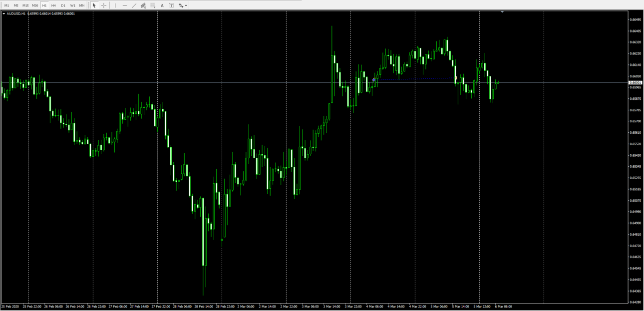Click the 0.64280 price scale label

coord(636,302)
